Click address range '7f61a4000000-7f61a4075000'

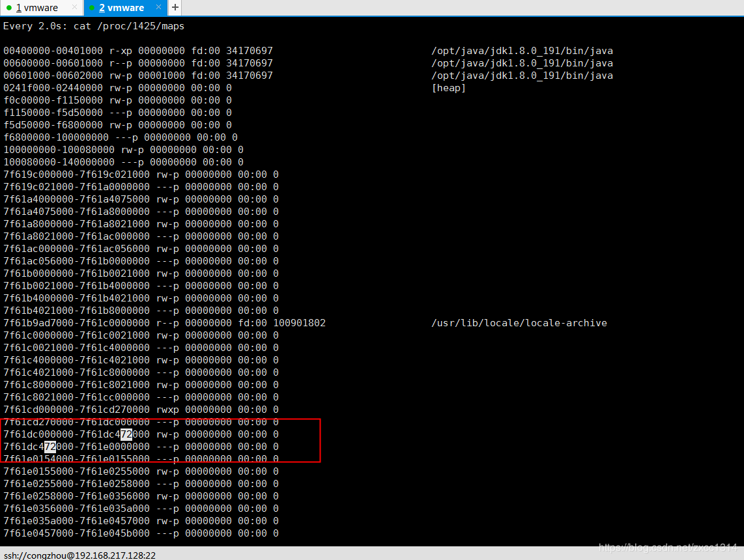pos(76,199)
